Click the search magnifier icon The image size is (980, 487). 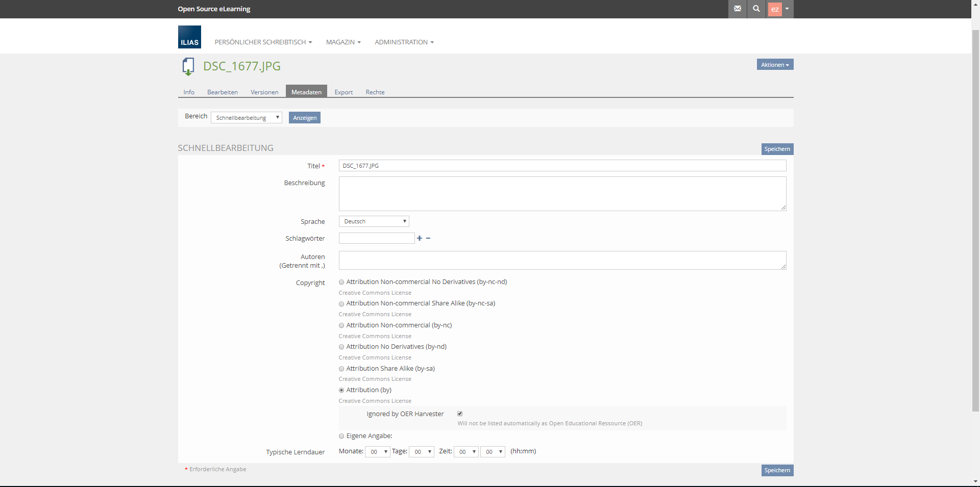click(756, 9)
